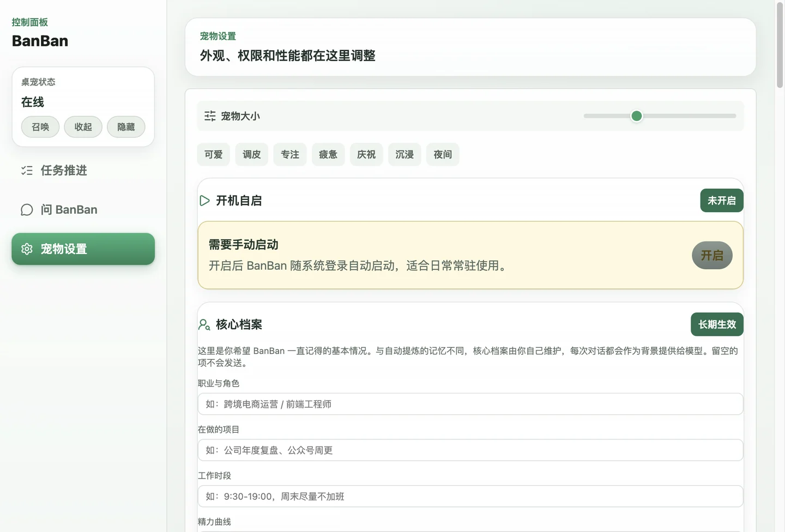Image resolution: width=785 pixels, height=532 pixels.
Task: Select the 夜间 mood chip
Action: [x=443, y=155]
